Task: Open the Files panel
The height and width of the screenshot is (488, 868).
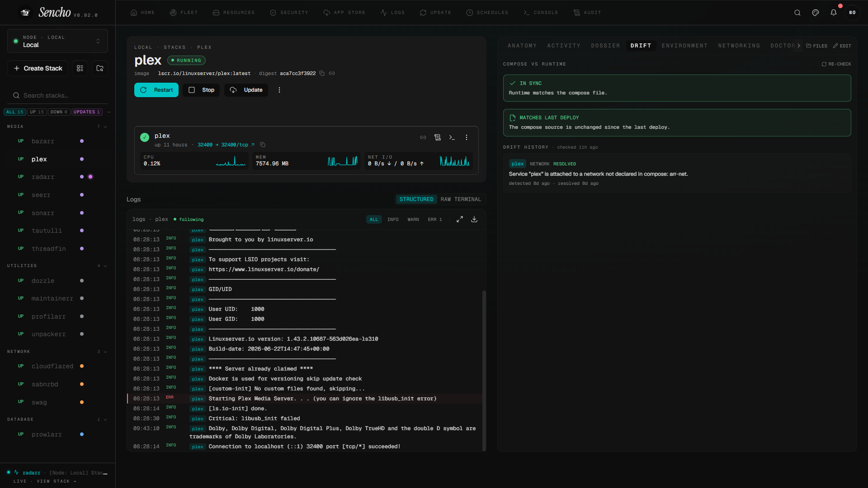Action: 816,46
